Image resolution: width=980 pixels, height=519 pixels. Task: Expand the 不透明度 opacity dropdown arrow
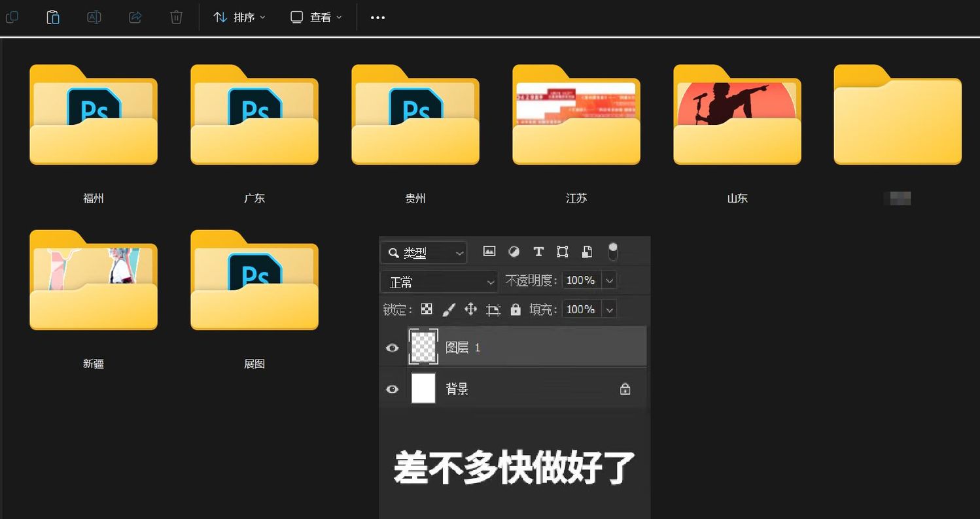610,281
